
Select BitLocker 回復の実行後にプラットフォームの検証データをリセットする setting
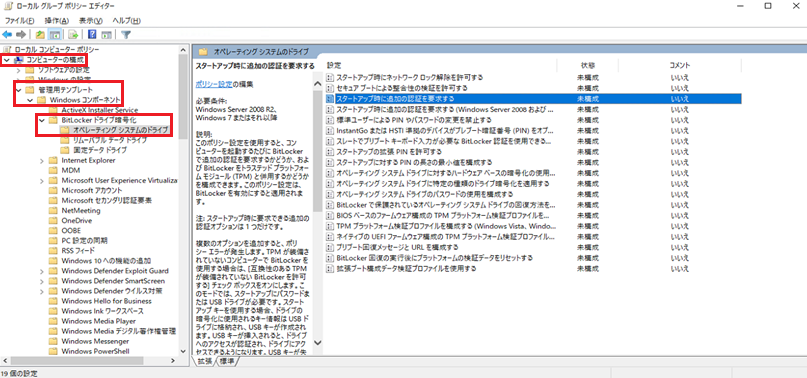[x=434, y=257]
